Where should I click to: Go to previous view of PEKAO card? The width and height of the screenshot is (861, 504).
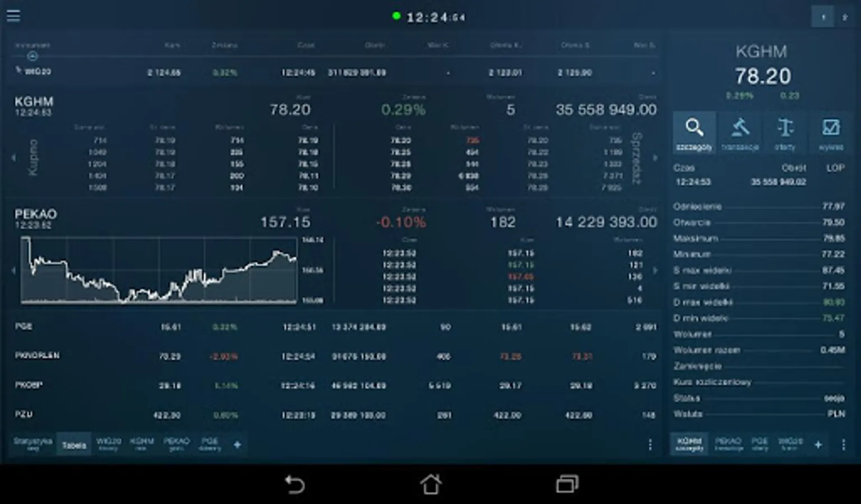click(x=14, y=270)
